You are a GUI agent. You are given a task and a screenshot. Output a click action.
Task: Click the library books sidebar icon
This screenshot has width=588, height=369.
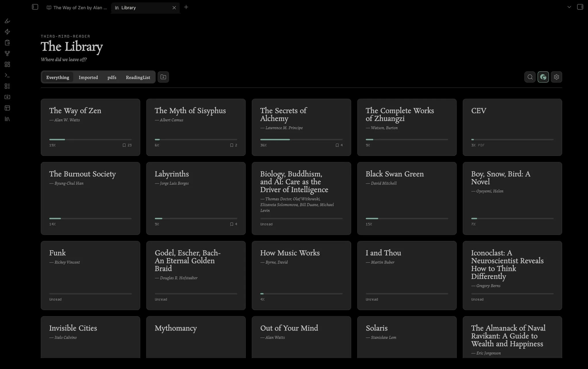7,119
